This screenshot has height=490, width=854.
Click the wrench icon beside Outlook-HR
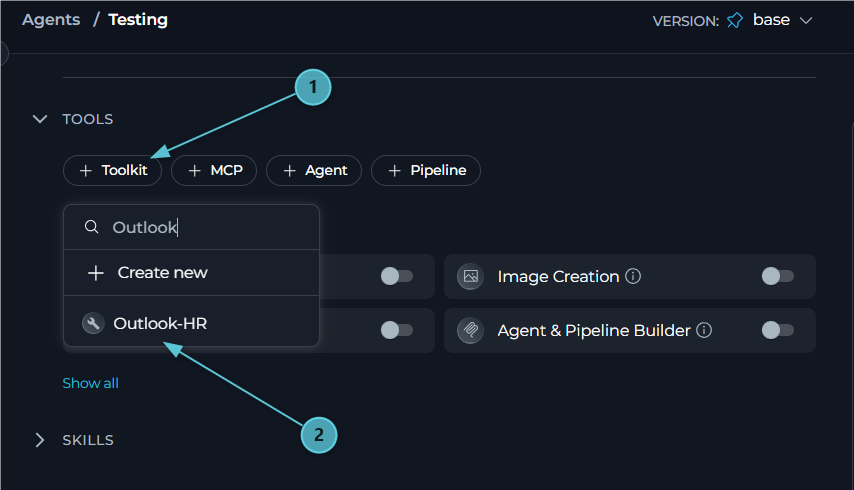tap(93, 323)
